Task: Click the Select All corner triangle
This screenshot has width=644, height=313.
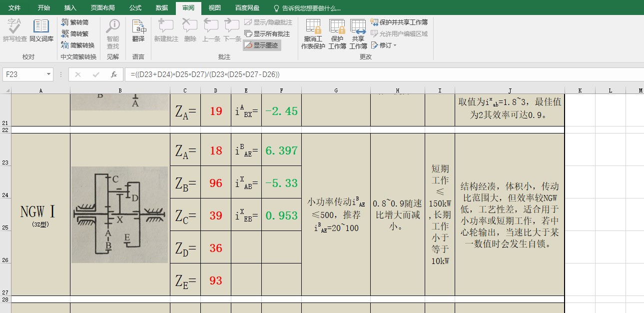Action: (x=5, y=90)
